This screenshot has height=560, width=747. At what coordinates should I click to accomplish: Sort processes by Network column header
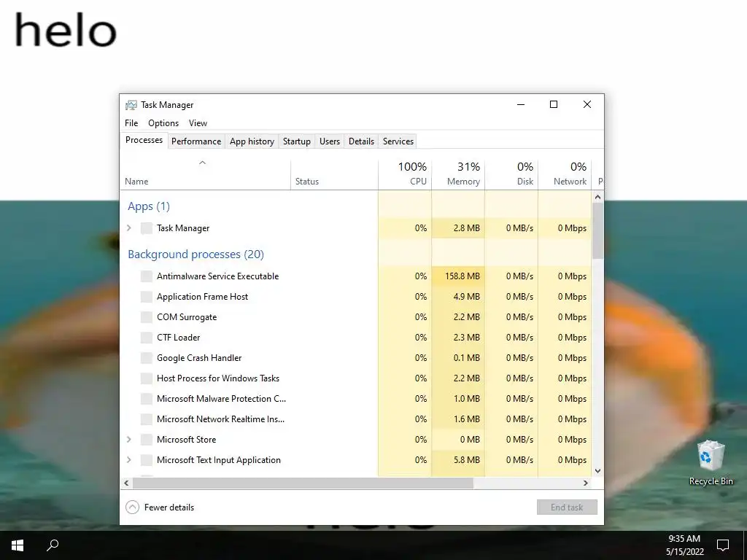click(x=565, y=175)
